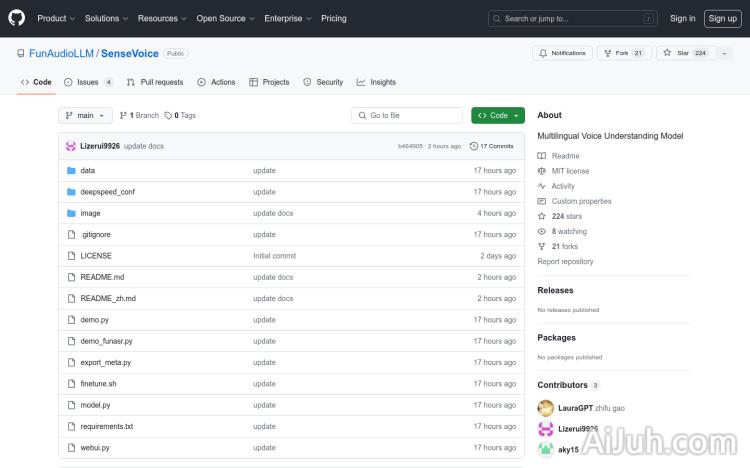Image resolution: width=750 pixels, height=468 pixels.
Task: Click LauraGPT contributor avatar
Action: point(545,408)
